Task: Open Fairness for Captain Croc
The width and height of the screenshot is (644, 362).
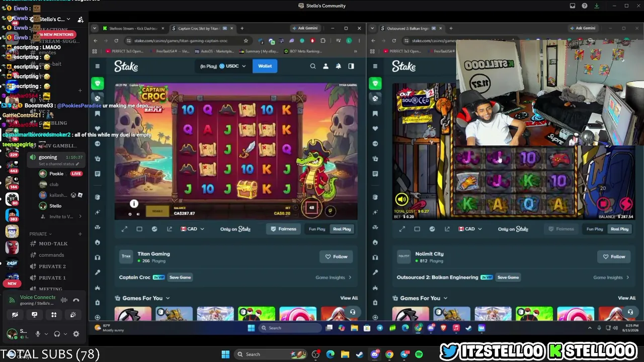Action: (x=283, y=229)
